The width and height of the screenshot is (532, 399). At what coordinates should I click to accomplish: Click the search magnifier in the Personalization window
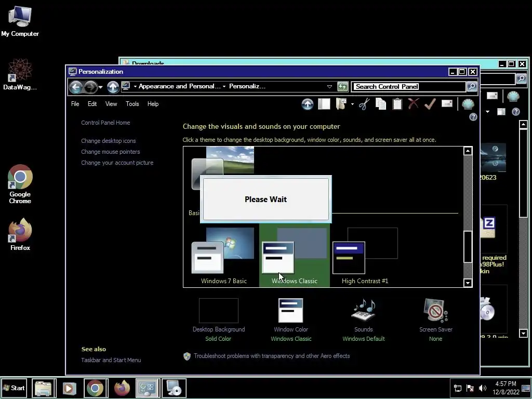coord(472,87)
